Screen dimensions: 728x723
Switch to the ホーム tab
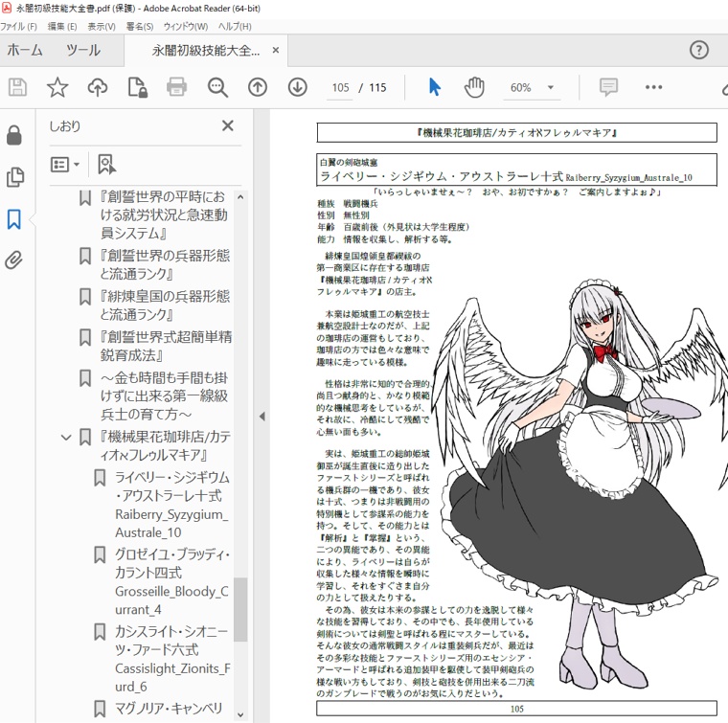pyautogui.click(x=25, y=50)
